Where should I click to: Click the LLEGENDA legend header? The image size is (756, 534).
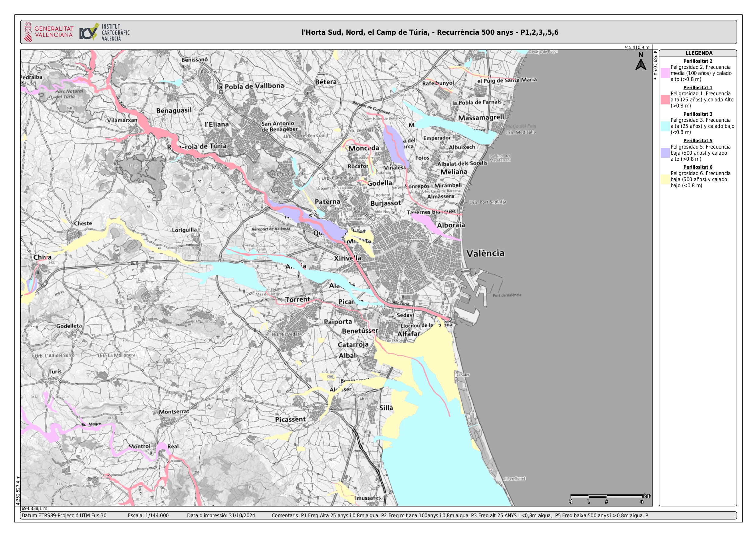[x=699, y=53]
